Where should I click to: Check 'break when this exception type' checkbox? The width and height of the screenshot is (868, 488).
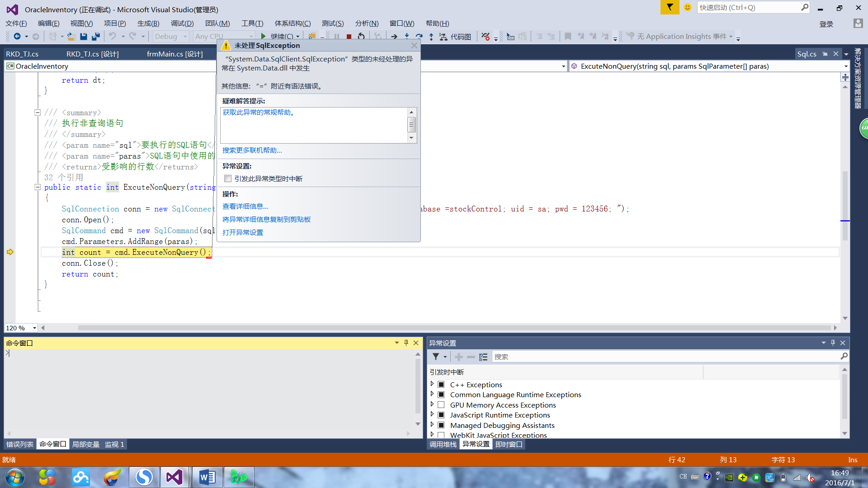click(x=228, y=179)
